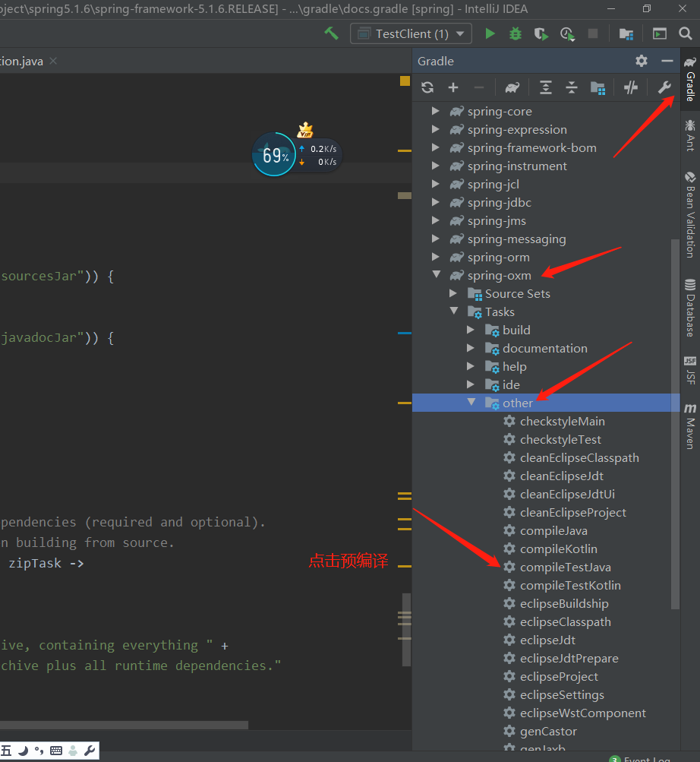Expand the build tasks folder
The width and height of the screenshot is (700, 762).
(470, 330)
